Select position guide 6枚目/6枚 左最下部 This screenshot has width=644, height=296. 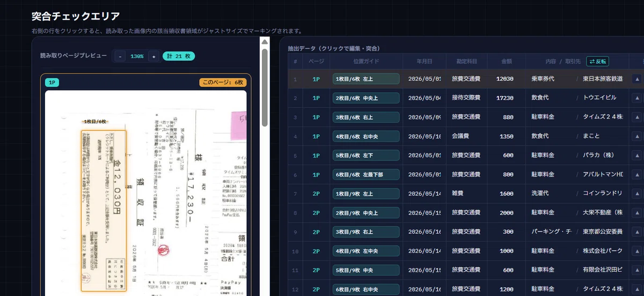[366, 175]
